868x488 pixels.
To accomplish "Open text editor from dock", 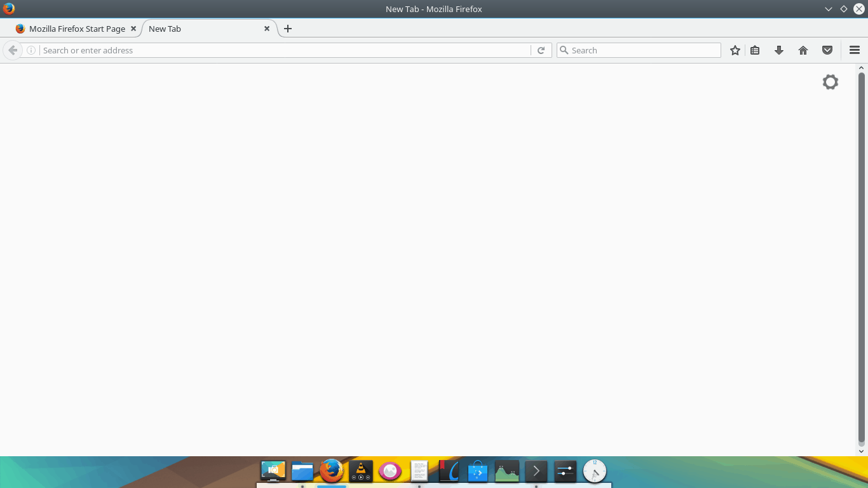I will point(419,471).
